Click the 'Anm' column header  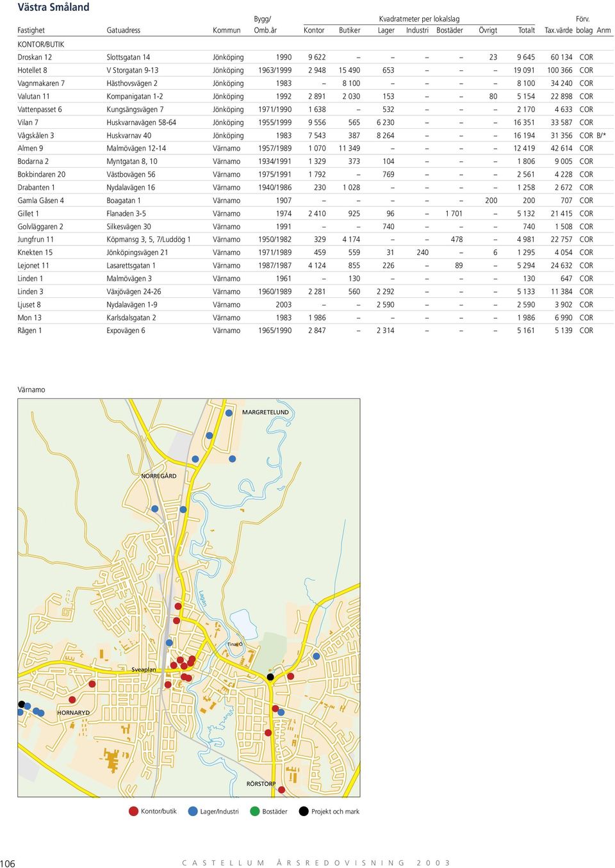pos(603,30)
